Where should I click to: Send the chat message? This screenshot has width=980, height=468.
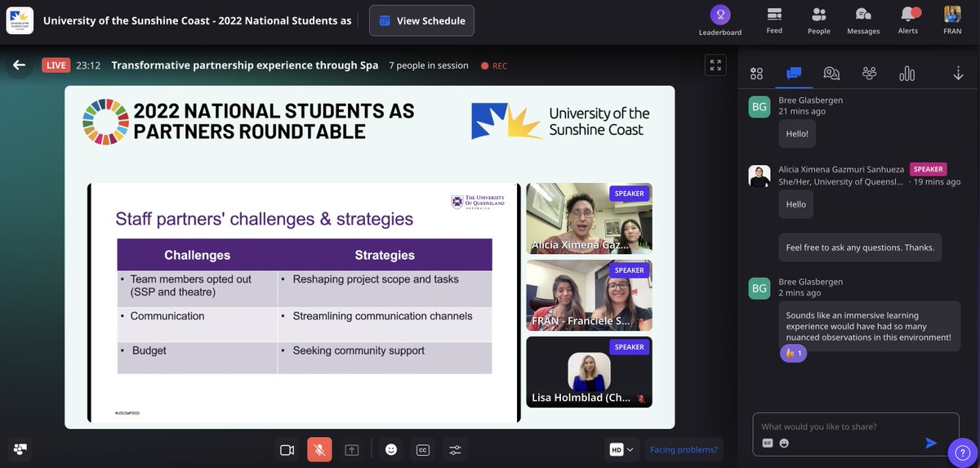(x=931, y=443)
